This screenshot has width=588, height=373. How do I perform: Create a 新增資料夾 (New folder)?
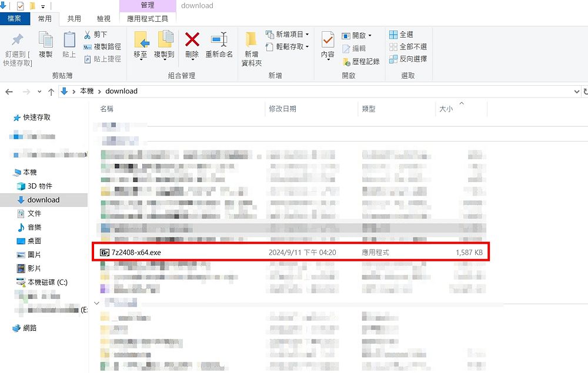click(x=251, y=47)
